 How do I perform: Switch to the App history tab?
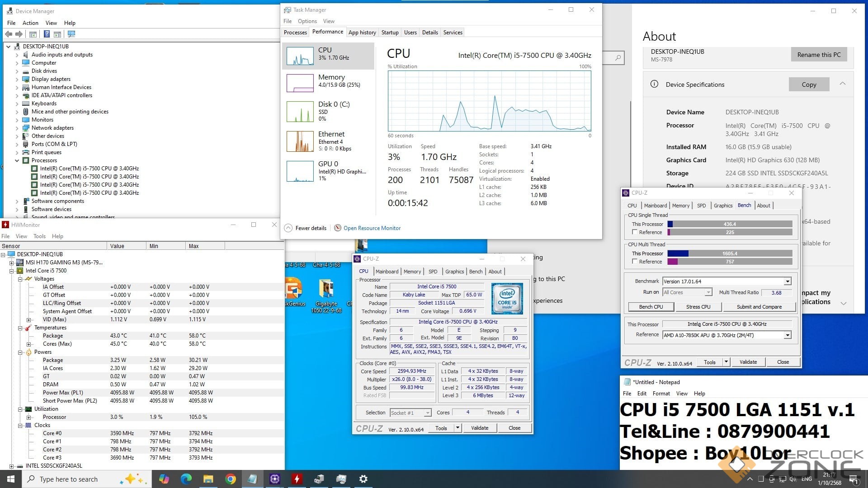coord(362,33)
